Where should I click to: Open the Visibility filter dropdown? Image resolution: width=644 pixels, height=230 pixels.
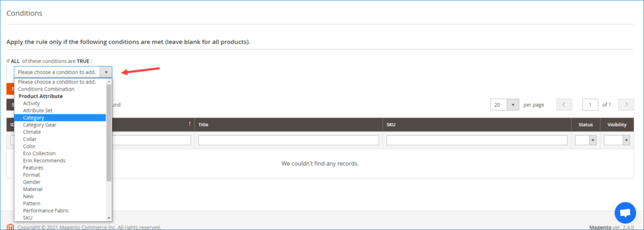[617, 140]
